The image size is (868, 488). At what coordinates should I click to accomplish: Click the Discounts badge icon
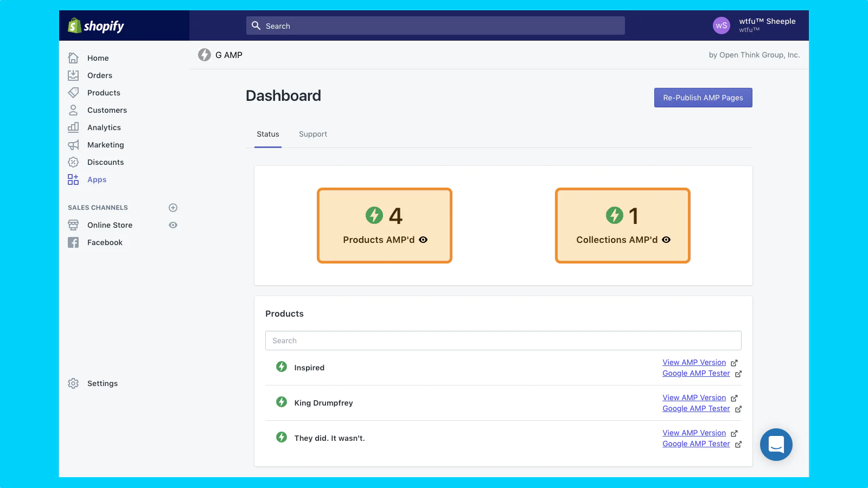[x=73, y=162]
